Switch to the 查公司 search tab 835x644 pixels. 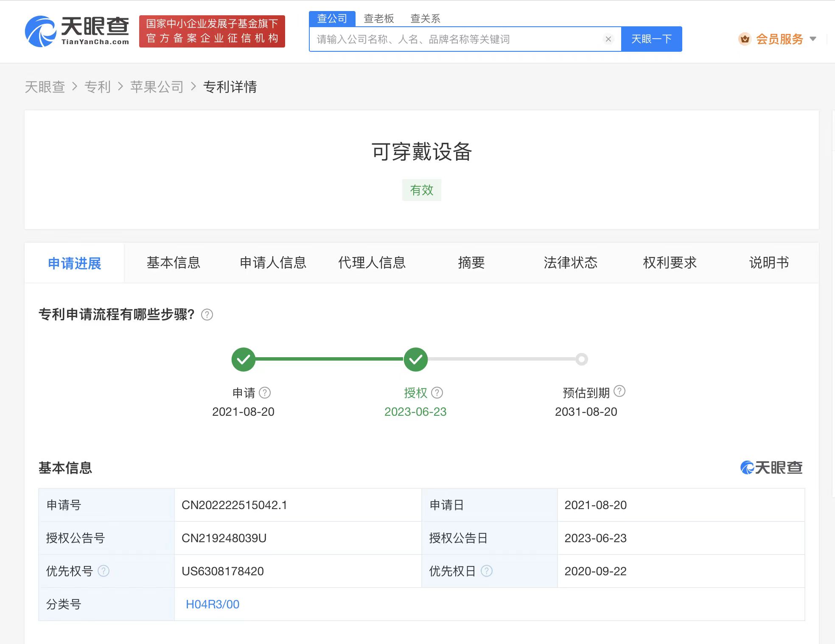click(332, 19)
